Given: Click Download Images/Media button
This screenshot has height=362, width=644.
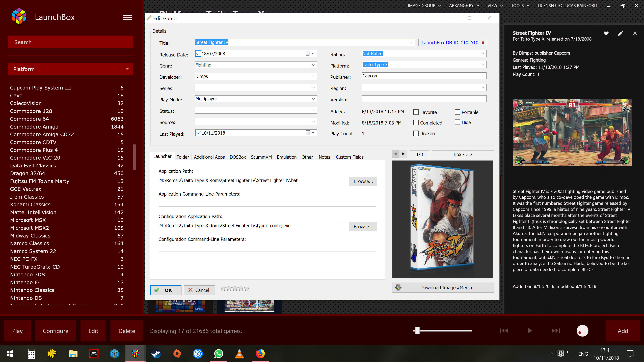Looking at the screenshot, I should 443,288.
